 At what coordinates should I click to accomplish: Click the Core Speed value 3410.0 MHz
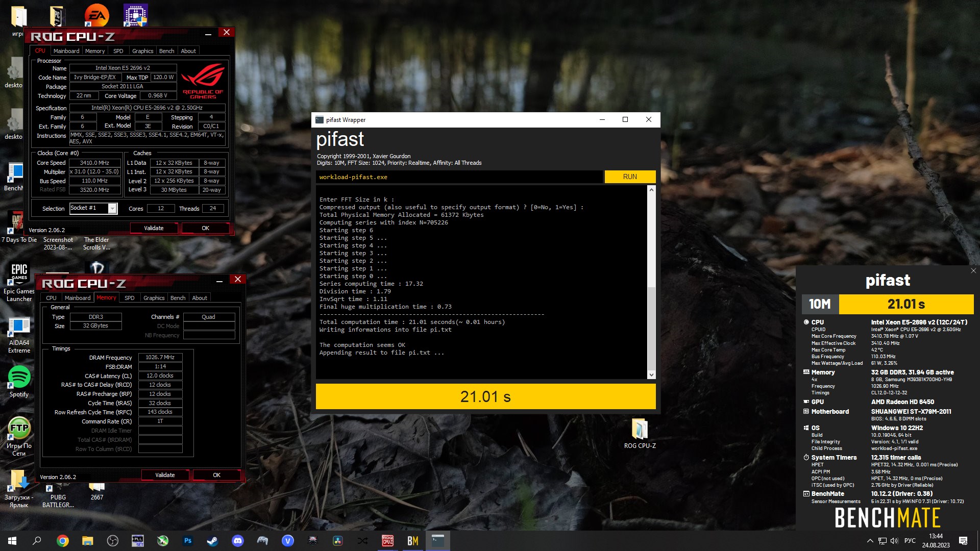(94, 163)
